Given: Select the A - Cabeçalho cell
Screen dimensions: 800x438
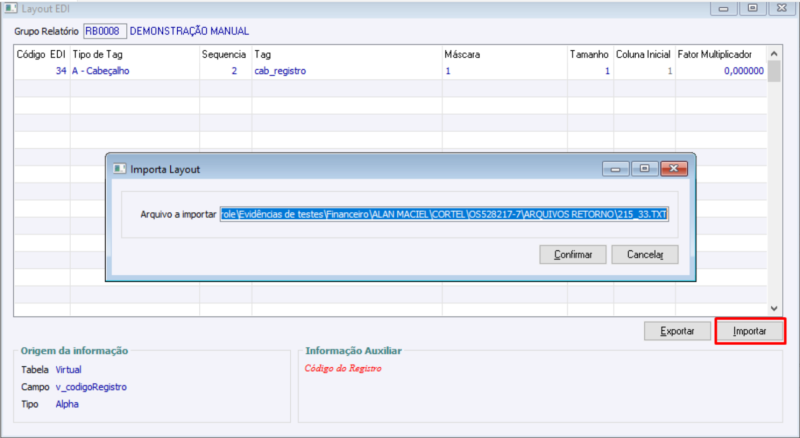Looking at the screenshot, I should click(x=135, y=71).
